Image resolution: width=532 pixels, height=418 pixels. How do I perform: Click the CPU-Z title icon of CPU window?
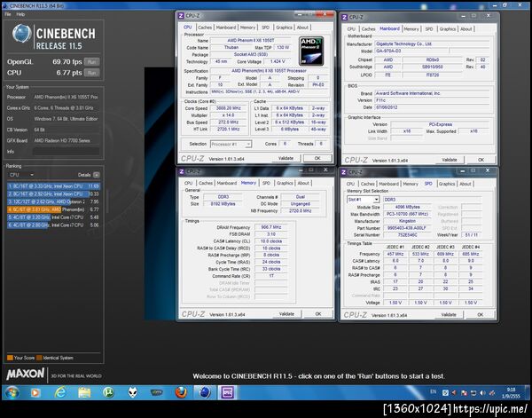coord(181,16)
